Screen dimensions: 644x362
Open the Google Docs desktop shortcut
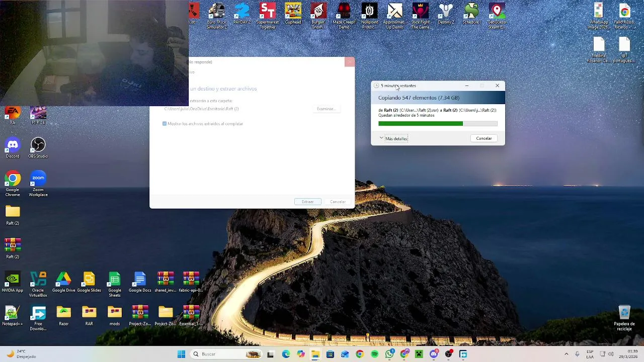(x=140, y=283)
